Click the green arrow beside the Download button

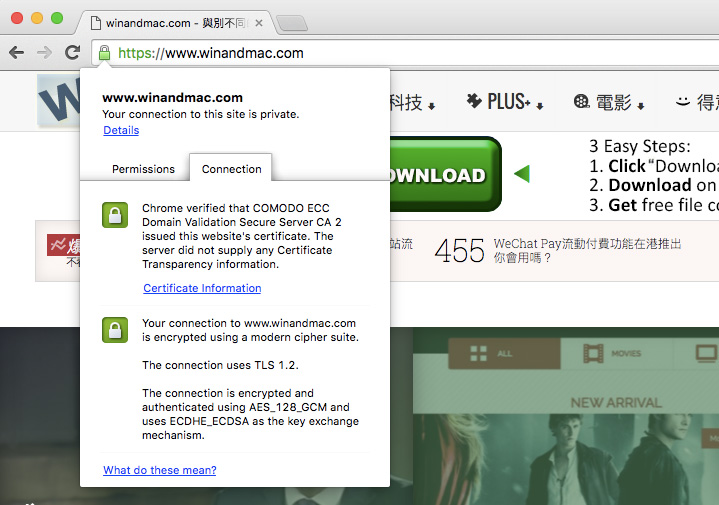tap(520, 174)
